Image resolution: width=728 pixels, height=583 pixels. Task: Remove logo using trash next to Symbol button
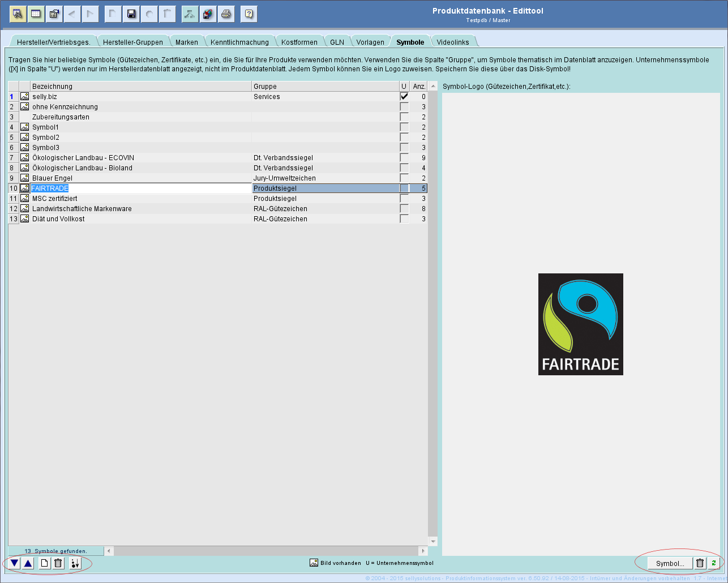(x=700, y=563)
